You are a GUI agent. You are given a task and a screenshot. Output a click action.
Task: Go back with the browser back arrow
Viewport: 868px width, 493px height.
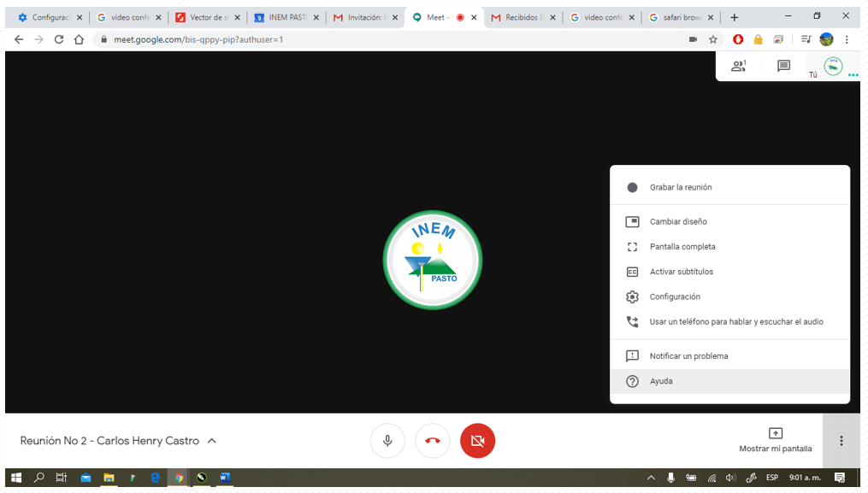19,39
